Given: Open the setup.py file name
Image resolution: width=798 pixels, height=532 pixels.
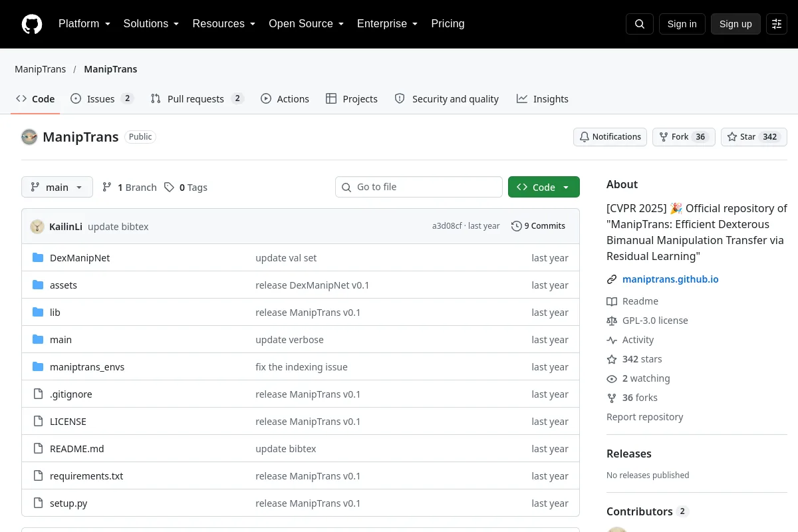Looking at the screenshot, I should click(x=68, y=503).
